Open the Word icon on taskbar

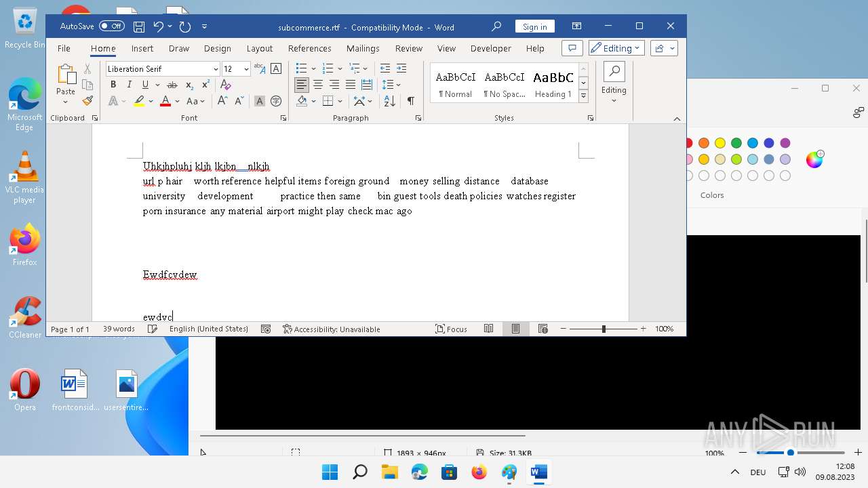[x=539, y=472]
